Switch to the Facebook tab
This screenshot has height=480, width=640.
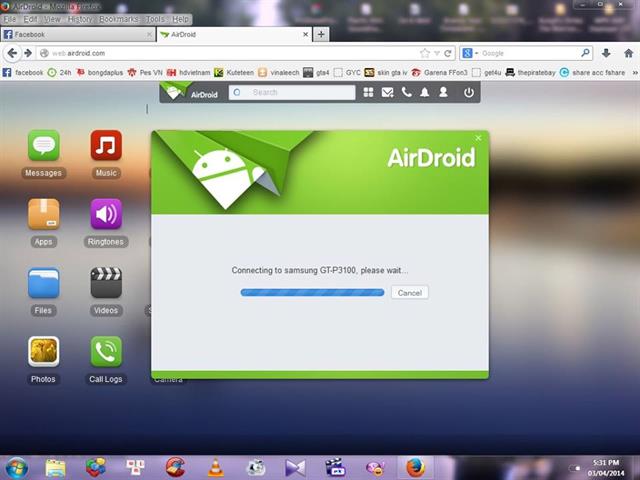click(x=78, y=35)
